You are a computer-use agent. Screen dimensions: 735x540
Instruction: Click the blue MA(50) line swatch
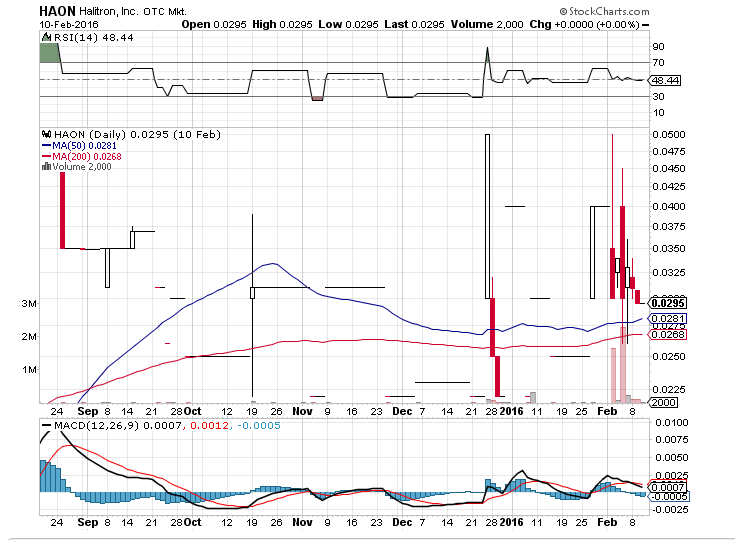[x=46, y=146]
